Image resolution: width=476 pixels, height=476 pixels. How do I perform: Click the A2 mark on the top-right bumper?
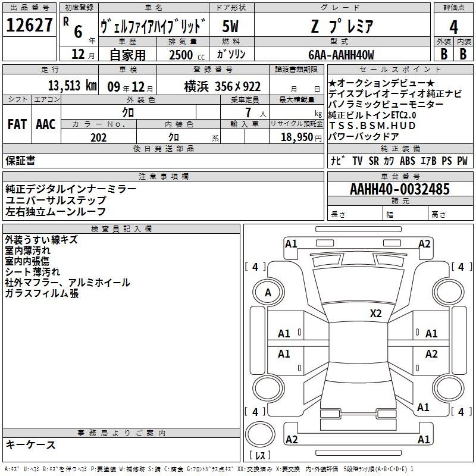pos(424,244)
